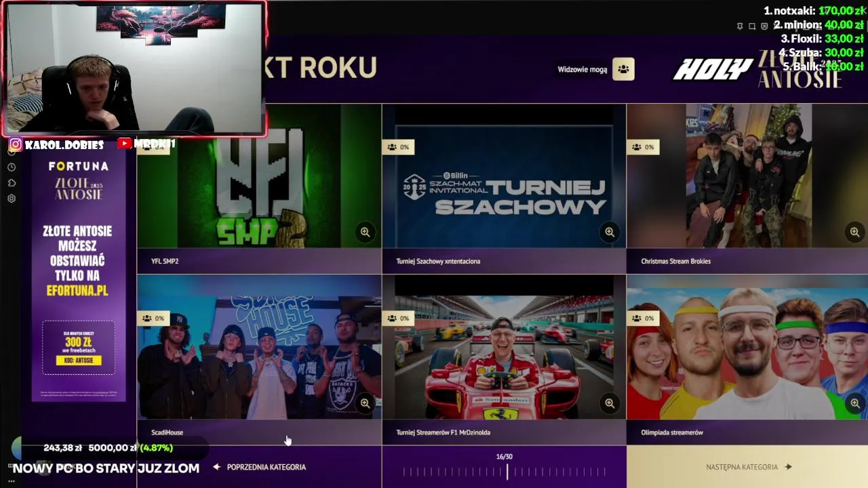Click the Widzowie mogą label
This screenshot has width=868, height=488.
pyautogui.click(x=582, y=70)
